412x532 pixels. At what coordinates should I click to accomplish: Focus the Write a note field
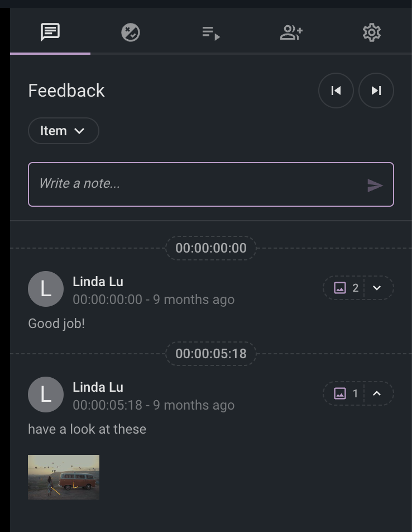(x=210, y=184)
